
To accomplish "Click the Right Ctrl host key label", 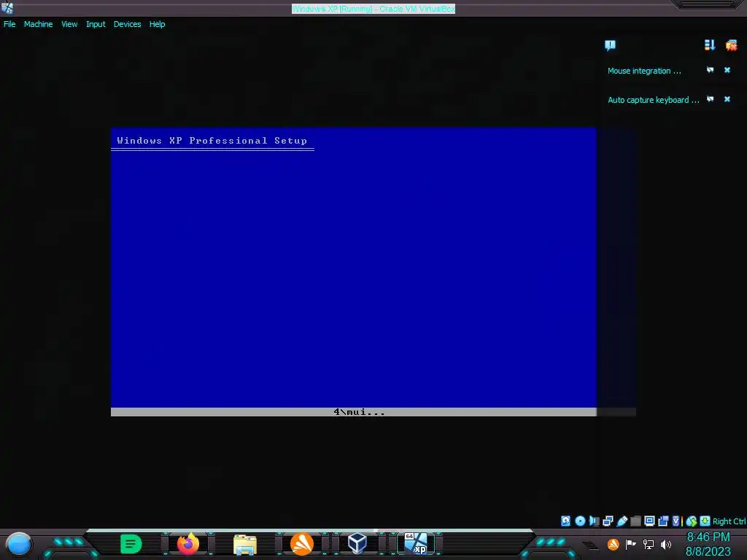I will click(729, 521).
